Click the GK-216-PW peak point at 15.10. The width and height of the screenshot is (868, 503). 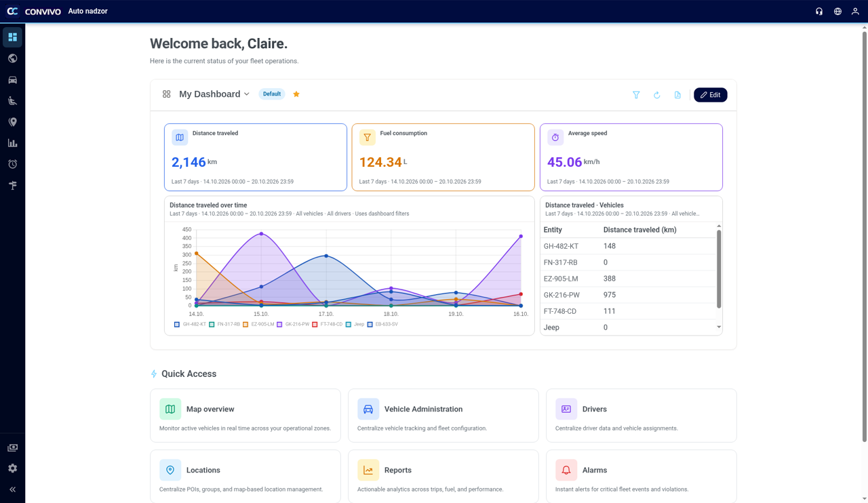pyautogui.click(x=261, y=234)
